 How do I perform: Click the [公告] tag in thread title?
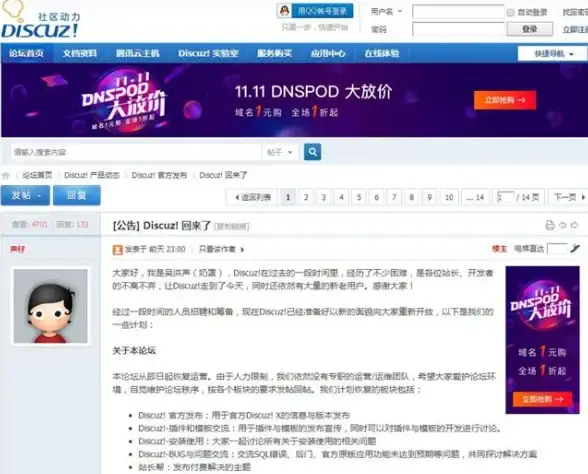(126, 225)
